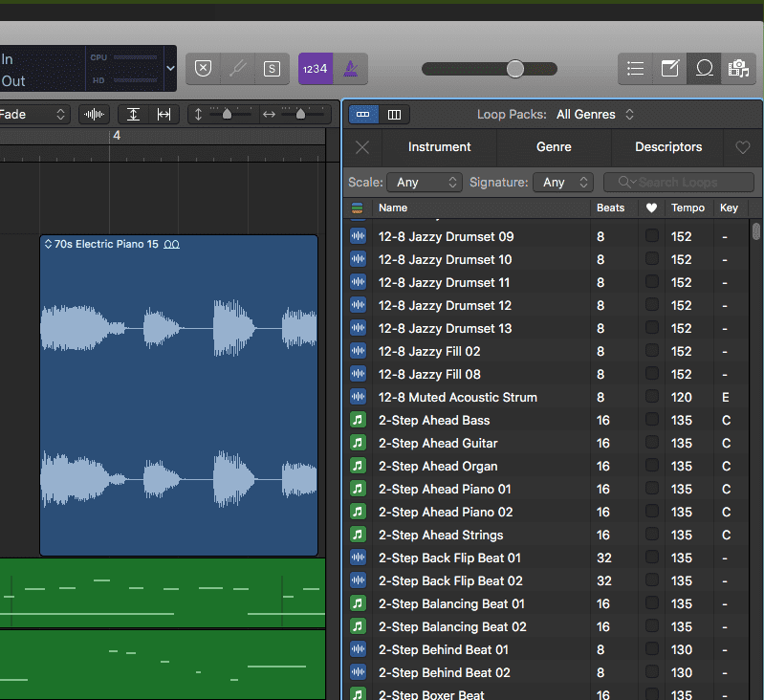Favorite the 12-8 Jazzy Drumset 09 loop
764x700 pixels.
coord(652,236)
